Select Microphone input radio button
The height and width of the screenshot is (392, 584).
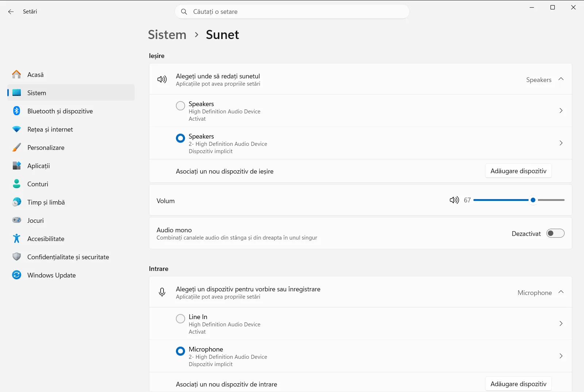coord(180,351)
